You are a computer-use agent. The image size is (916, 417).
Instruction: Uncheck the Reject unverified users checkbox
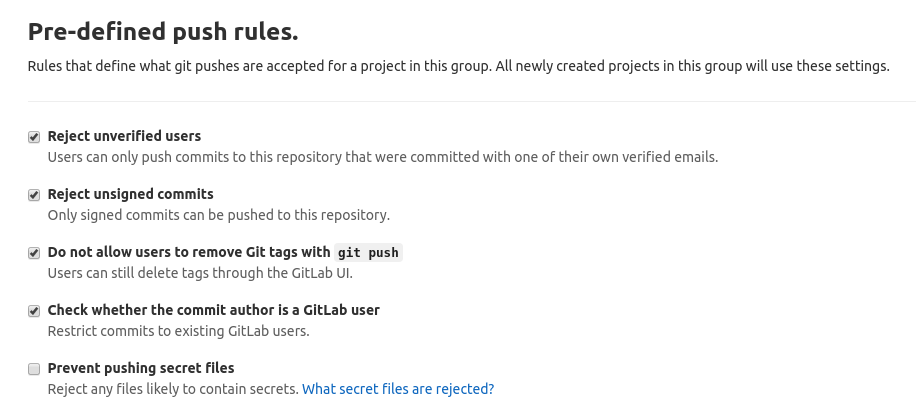click(34, 137)
